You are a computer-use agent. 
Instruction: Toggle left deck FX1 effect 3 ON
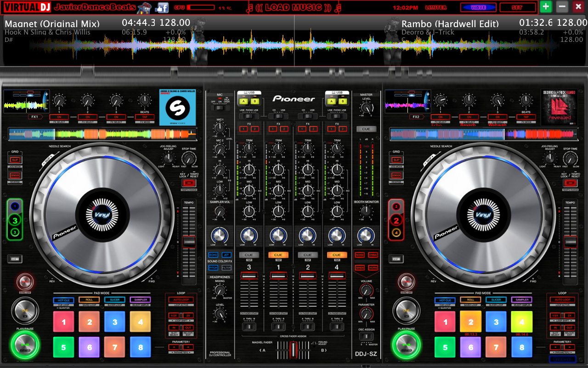pos(116,117)
